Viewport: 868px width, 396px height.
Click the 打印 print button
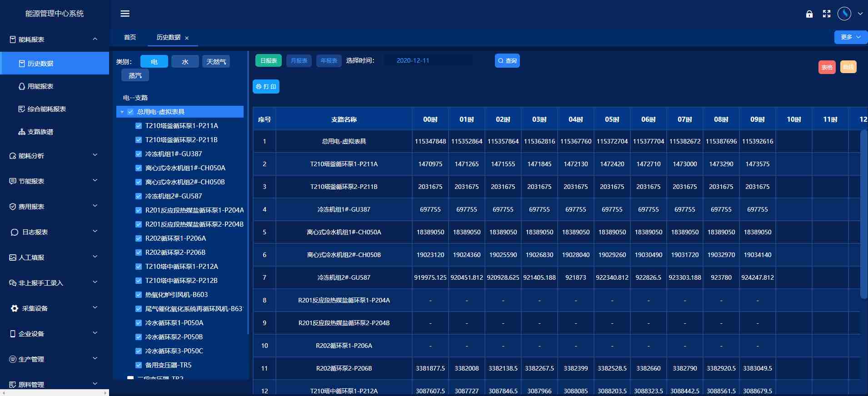coord(266,86)
